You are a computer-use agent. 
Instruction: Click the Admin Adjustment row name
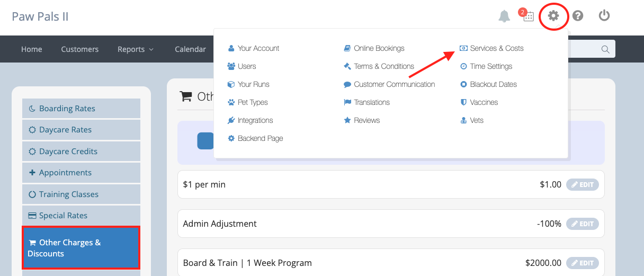coord(220,224)
